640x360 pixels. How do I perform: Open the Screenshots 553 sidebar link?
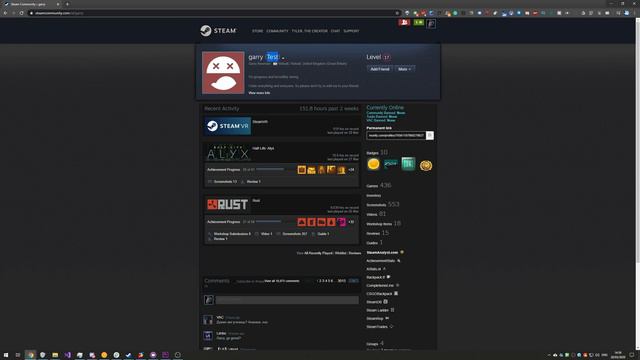coord(382,204)
